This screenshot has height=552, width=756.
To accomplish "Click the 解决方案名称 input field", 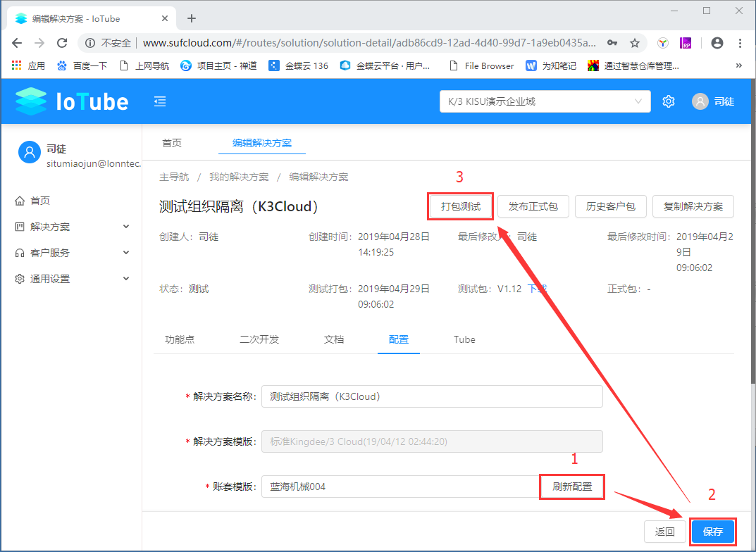I will tap(432, 396).
